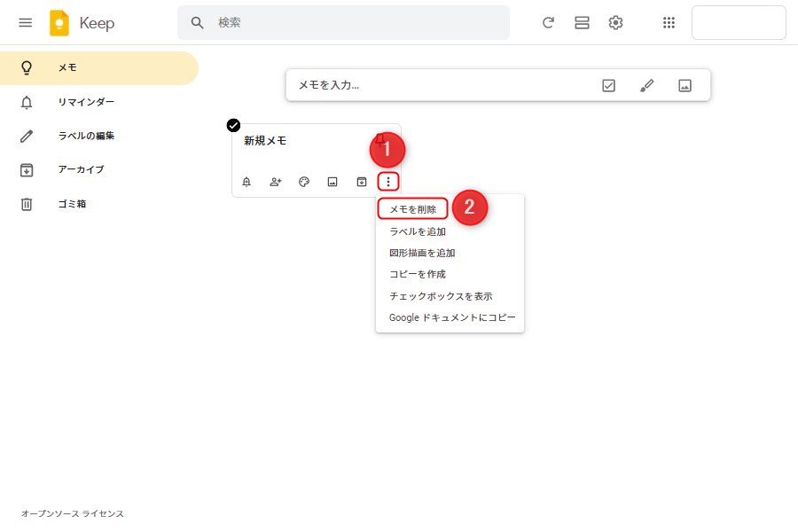Select メモを削除 from the menu
The height and width of the screenshot is (532, 798).
point(413,209)
